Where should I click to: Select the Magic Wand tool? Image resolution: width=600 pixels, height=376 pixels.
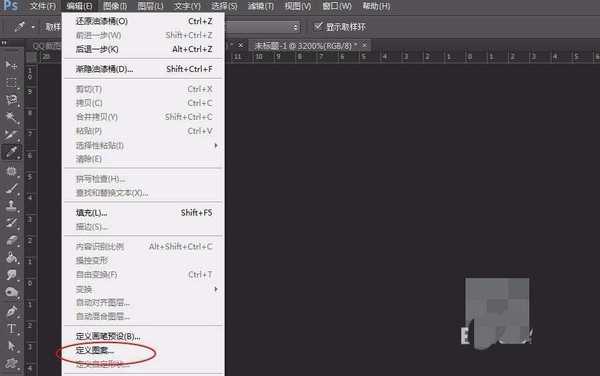(11, 117)
